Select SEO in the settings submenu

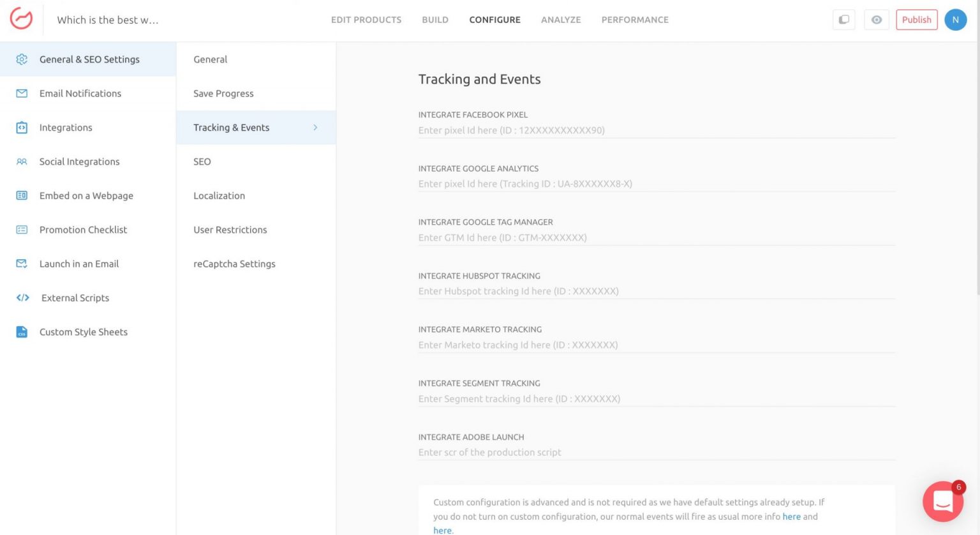[x=202, y=162]
